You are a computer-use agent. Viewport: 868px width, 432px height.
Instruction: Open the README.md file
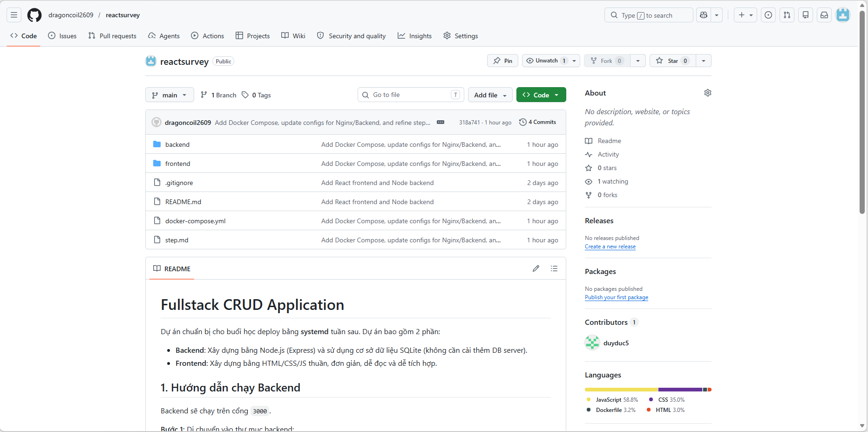(x=183, y=202)
